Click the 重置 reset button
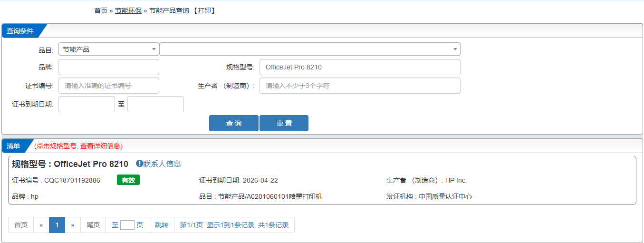This screenshot has width=644, height=243. 284,123
